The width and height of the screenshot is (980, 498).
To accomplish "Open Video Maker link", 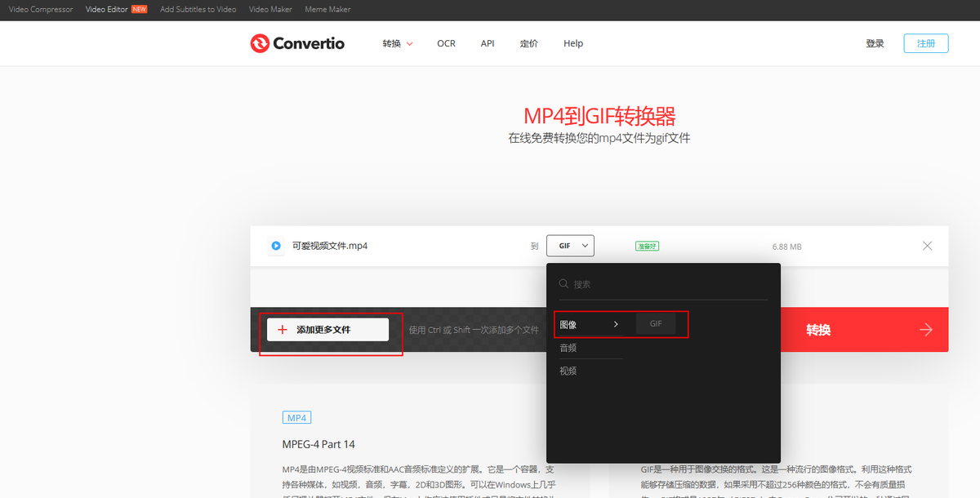I will 270,10.
